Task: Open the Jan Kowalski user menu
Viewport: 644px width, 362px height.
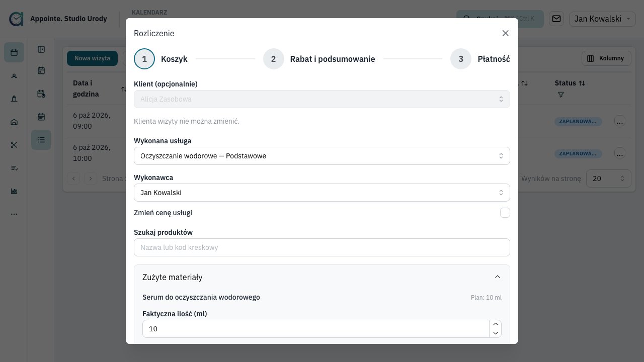Action: click(603, 19)
